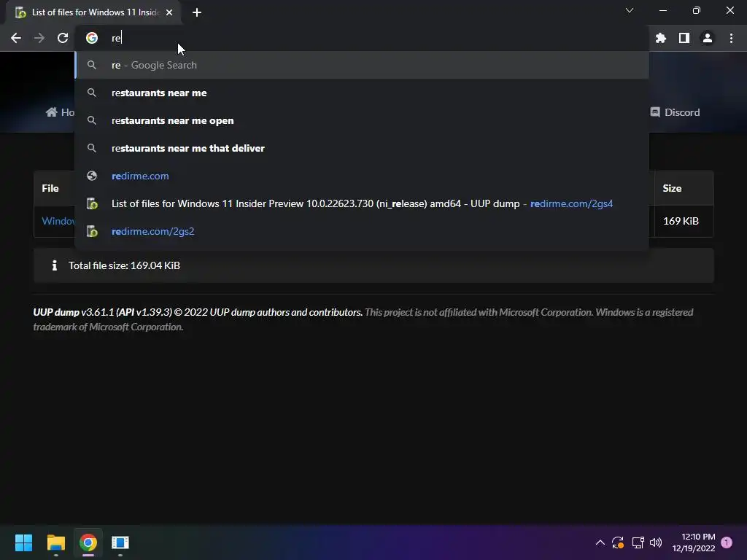Select the 're - Google Search' suggestion
This screenshot has width=747, height=560.
coord(362,65)
